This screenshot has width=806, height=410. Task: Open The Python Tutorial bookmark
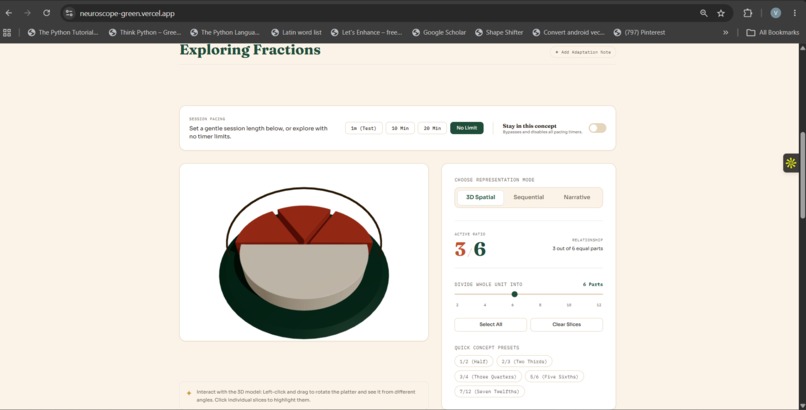click(x=63, y=32)
